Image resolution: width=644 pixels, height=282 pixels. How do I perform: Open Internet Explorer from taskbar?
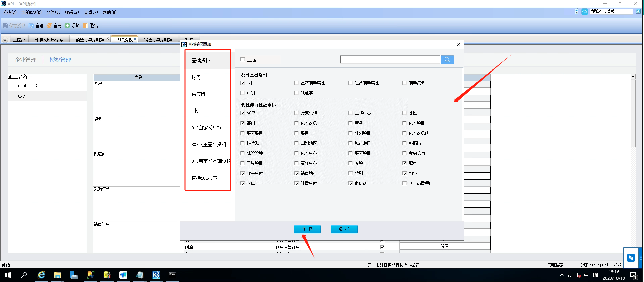pos(41,275)
